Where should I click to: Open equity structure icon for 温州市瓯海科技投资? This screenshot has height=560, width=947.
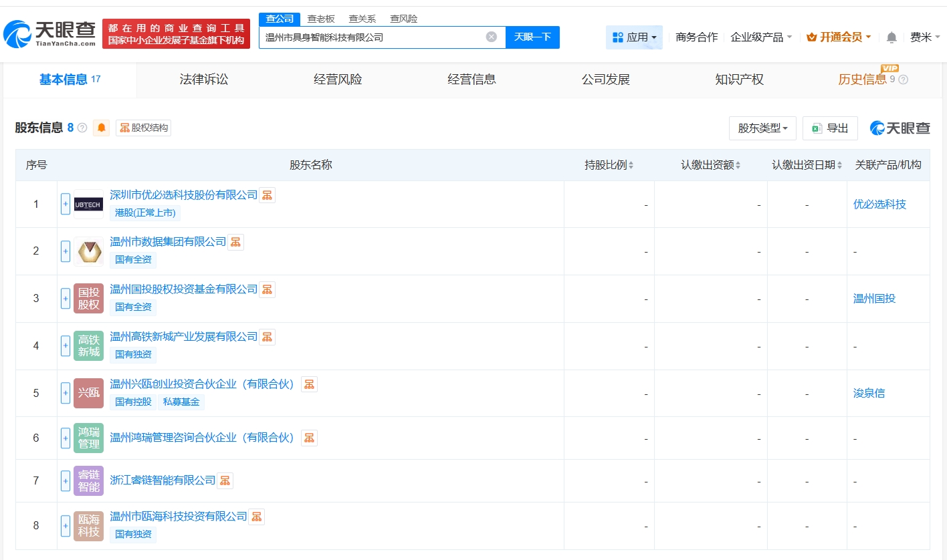pyautogui.click(x=257, y=517)
